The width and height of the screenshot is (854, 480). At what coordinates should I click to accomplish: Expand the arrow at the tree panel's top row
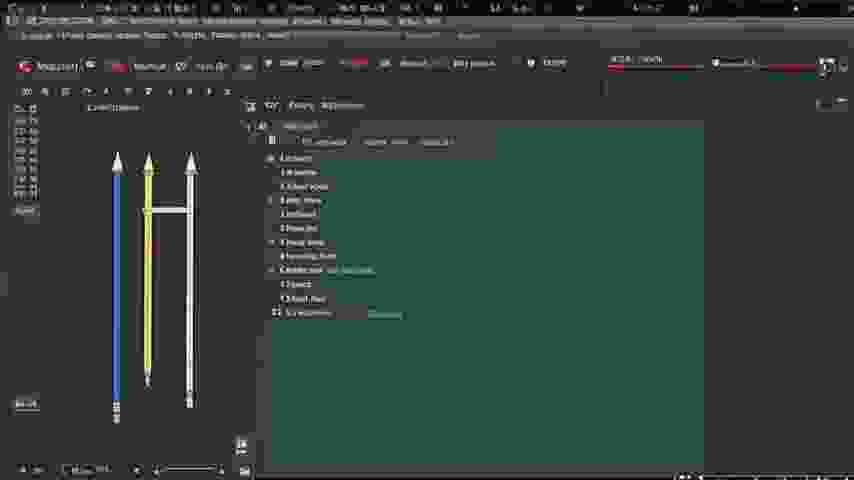(x=250, y=126)
